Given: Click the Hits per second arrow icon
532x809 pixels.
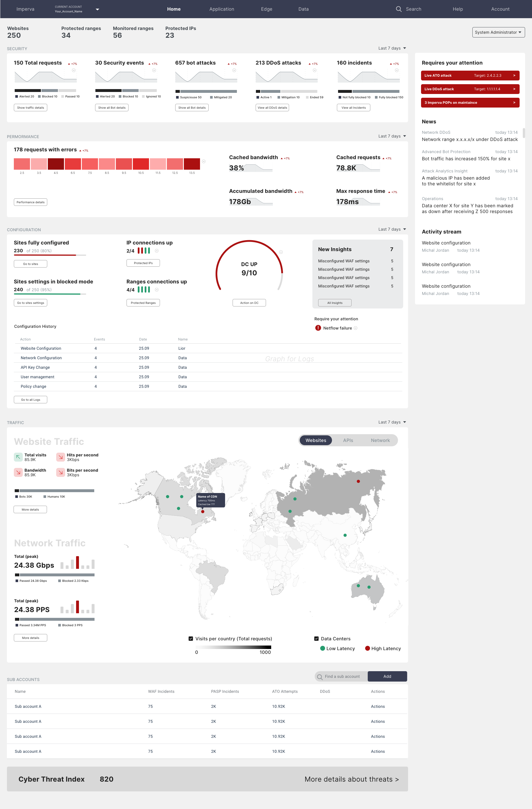Looking at the screenshot, I should [61, 457].
